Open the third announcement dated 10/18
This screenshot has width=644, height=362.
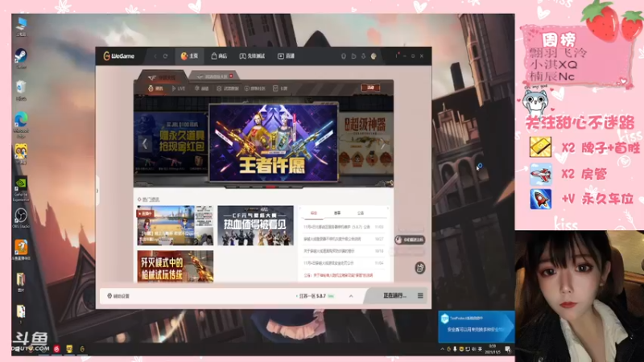coord(344,251)
